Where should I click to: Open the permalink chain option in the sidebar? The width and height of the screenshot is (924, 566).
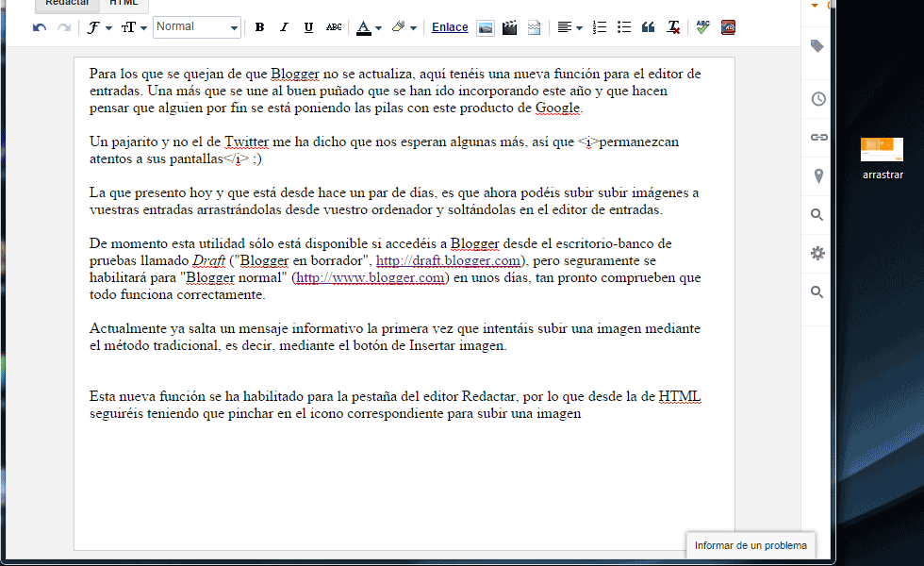(x=818, y=138)
